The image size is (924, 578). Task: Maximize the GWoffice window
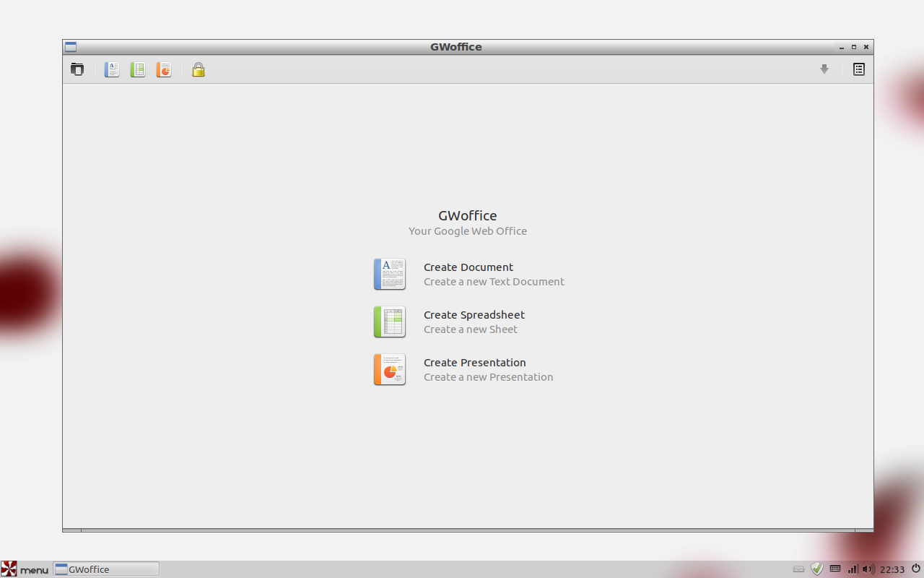[854, 47]
